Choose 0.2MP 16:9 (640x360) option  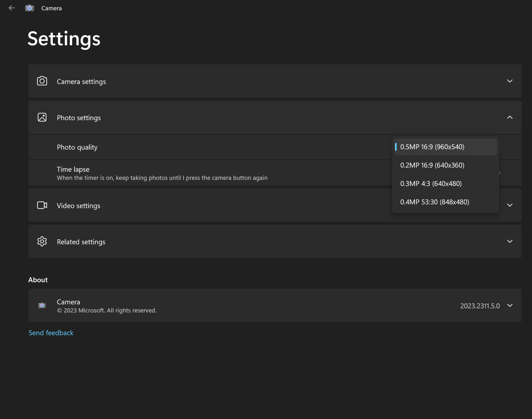(x=432, y=165)
